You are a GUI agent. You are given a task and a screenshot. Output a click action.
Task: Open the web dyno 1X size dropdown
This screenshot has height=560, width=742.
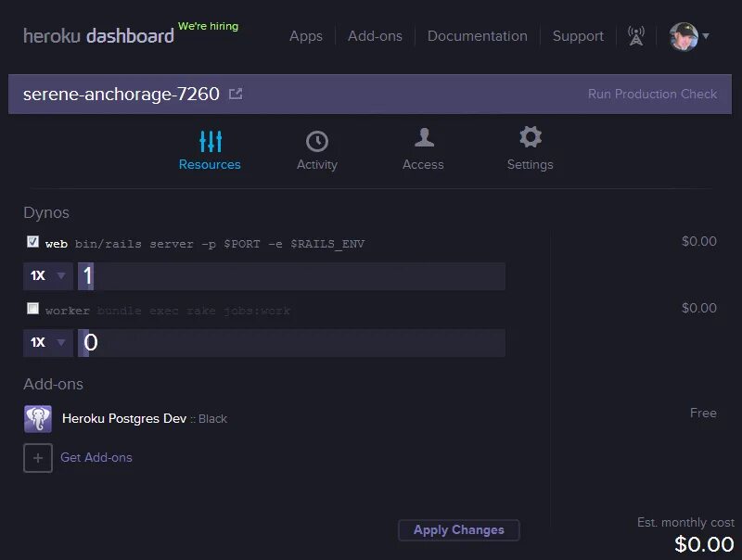click(x=48, y=275)
